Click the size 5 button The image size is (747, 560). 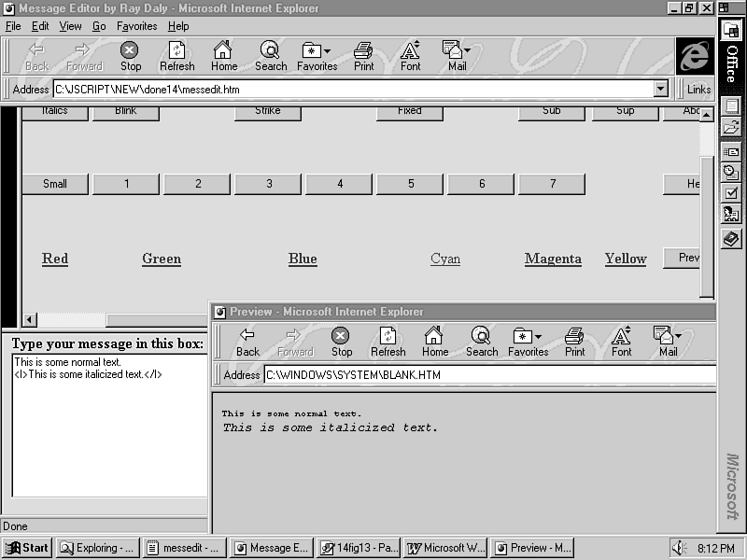click(x=410, y=184)
